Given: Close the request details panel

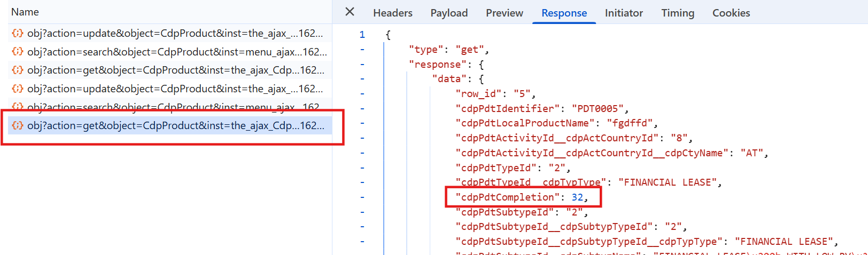Looking at the screenshot, I should coord(350,12).
